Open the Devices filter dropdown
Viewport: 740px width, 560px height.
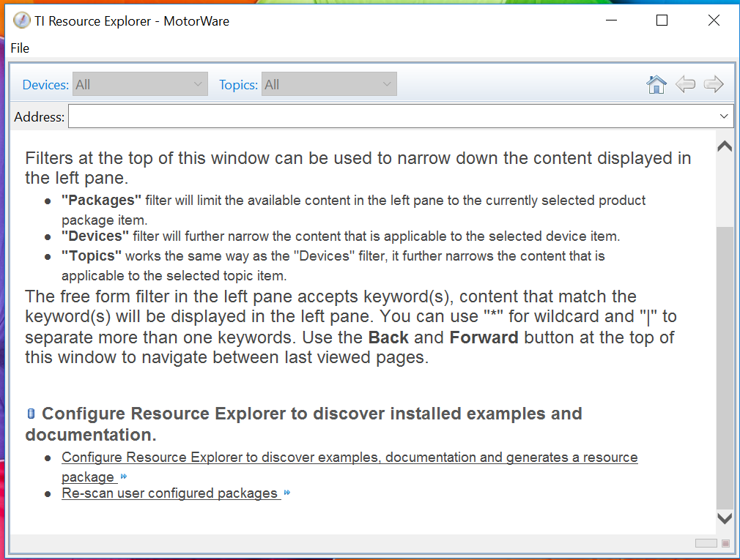[x=139, y=84]
